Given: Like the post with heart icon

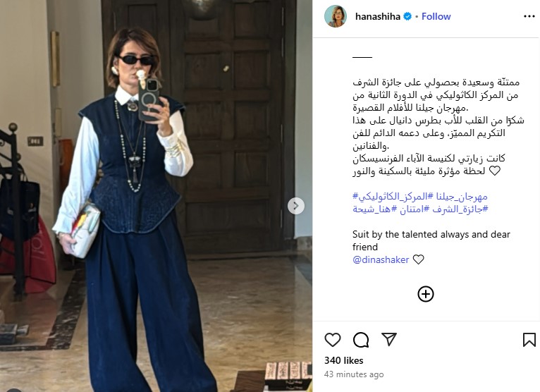Looking at the screenshot, I should click(x=333, y=340).
